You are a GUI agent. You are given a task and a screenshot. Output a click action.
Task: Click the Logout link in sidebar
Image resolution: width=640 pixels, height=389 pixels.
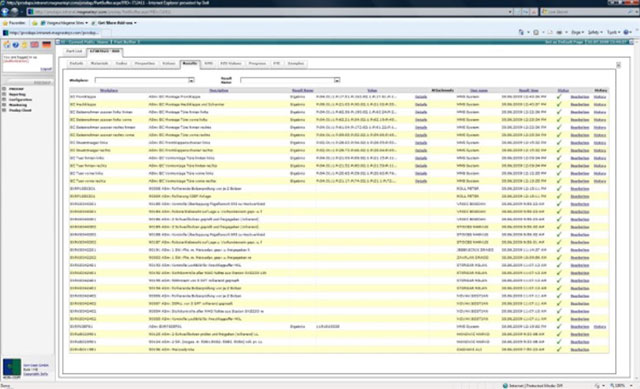click(x=46, y=69)
